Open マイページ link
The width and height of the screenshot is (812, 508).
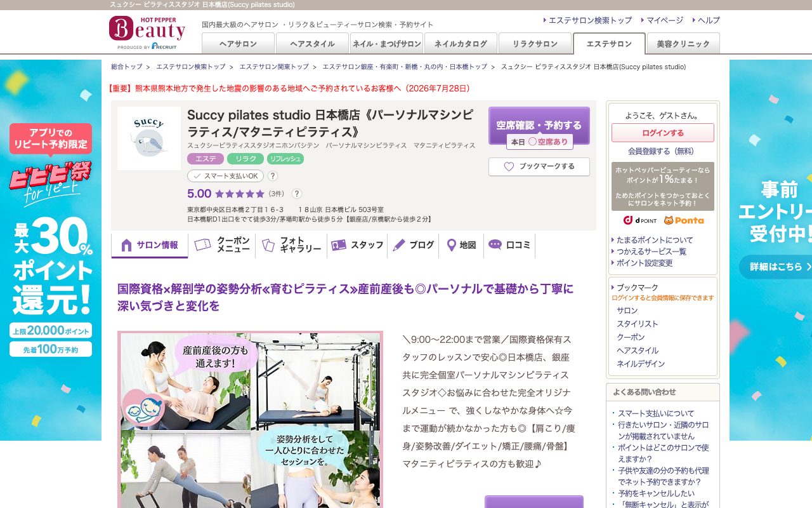click(665, 20)
